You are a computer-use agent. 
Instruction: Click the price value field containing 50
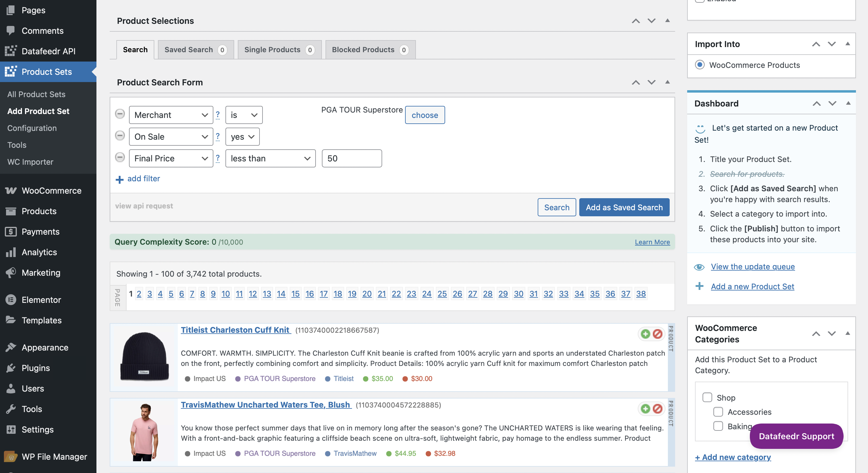(x=352, y=158)
